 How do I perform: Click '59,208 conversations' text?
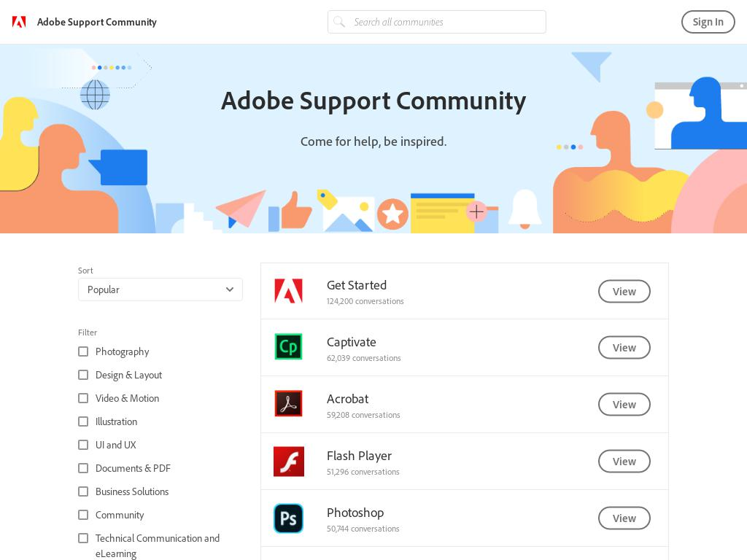pos(363,415)
